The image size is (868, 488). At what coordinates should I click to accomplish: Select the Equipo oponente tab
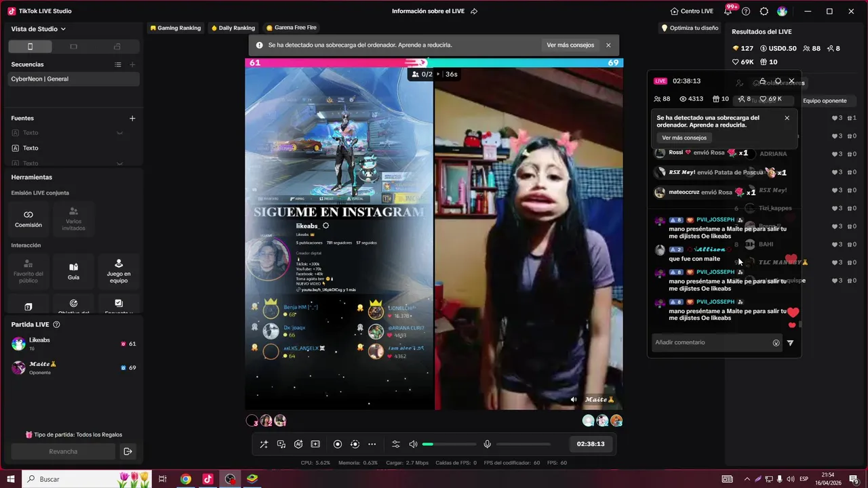click(x=825, y=101)
